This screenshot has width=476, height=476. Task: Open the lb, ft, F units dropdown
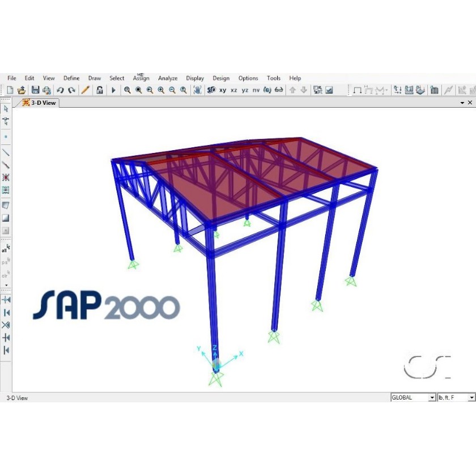pyautogui.click(x=456, y=398)
